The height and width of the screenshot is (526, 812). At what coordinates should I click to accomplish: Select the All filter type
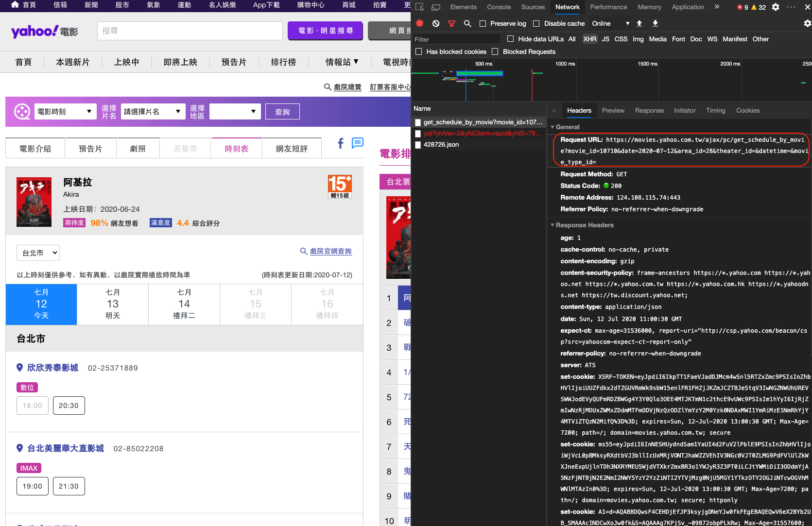[x=572, y=39]
